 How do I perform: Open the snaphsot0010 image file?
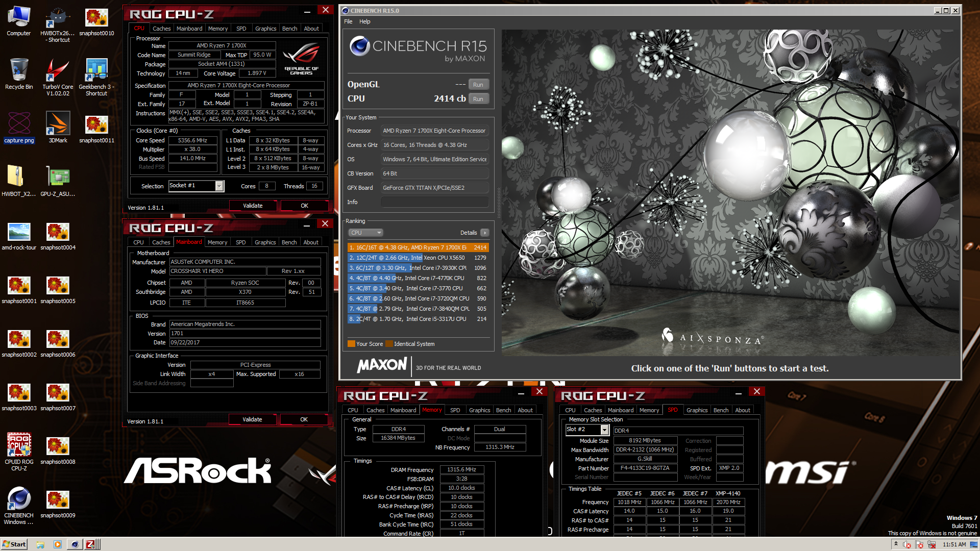coord(96,21)
